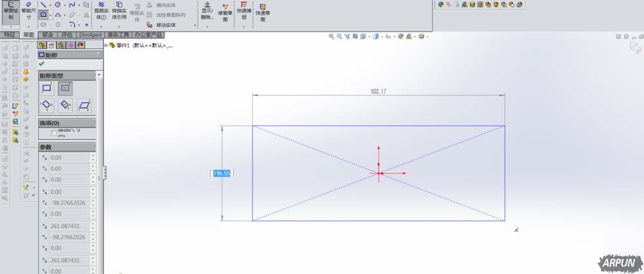Switch to the DimXpert tab
The height and width of the screenshot is (274, 644).
tap(90, 35)
